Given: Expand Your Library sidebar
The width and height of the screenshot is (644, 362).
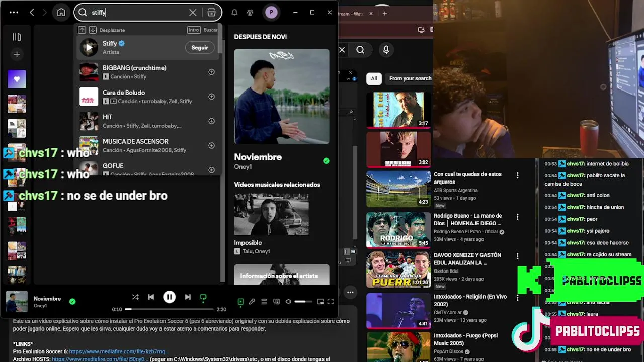Looking at the screenshot, I should (x=17, y=37).
